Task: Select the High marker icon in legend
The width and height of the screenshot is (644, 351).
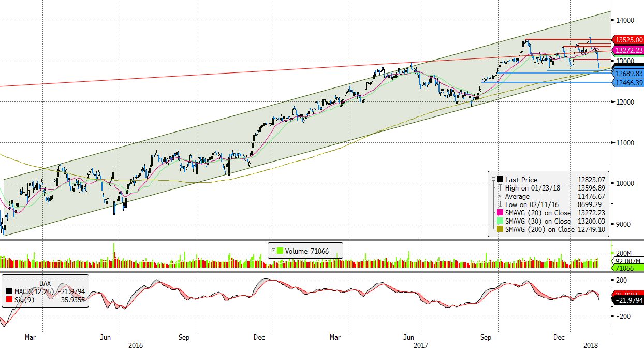Action: click(x=500, y=188)
